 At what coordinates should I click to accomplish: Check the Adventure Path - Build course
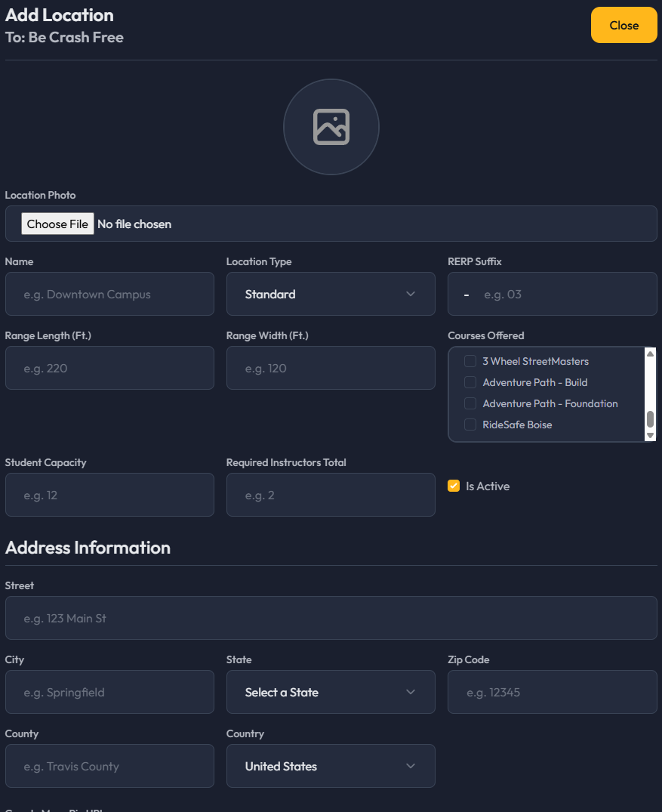point(470,382)
